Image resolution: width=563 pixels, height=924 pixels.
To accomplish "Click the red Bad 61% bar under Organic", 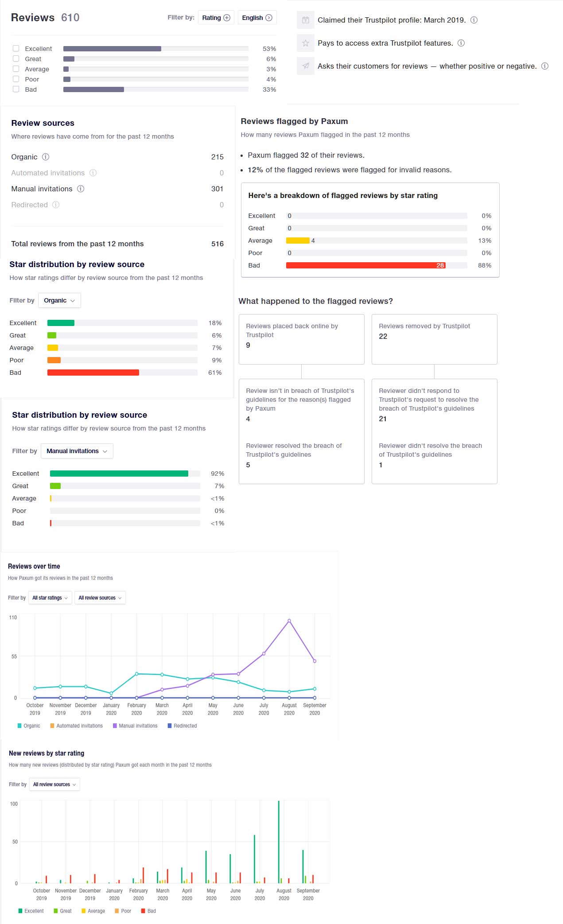I will coord(93,373).
